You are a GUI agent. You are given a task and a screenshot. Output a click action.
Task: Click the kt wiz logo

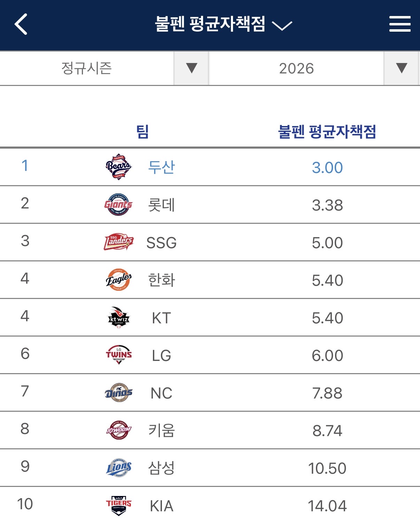click(118, 317)
